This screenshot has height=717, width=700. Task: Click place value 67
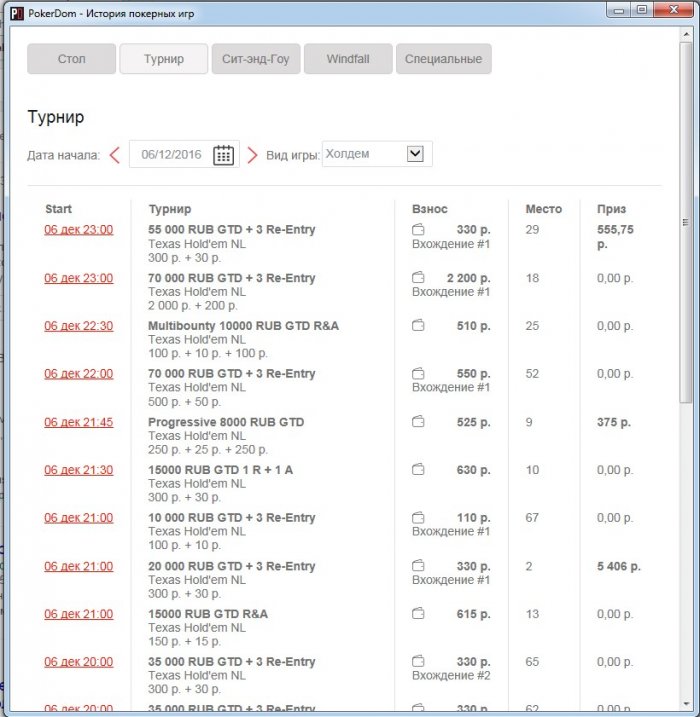532,518
